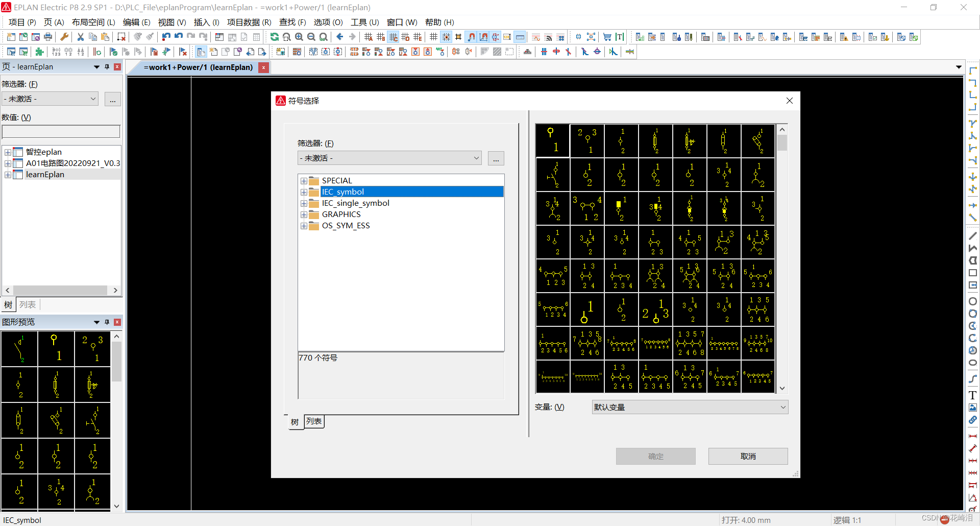
Task: Click the print icon in the toolbar
Action: 48,37
